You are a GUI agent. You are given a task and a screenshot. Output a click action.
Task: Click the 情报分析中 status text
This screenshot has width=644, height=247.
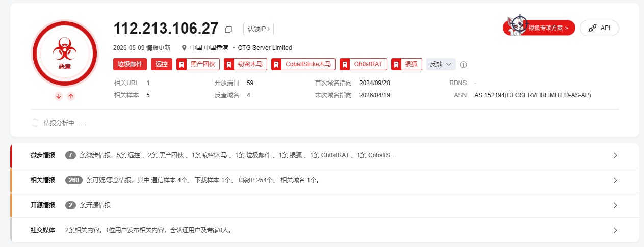click(x=65, y=123)
